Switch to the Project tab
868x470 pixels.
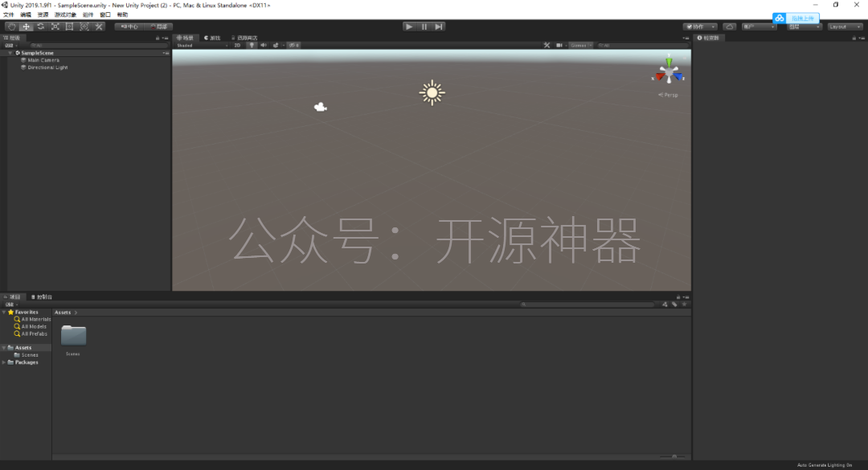coord(13,296)
